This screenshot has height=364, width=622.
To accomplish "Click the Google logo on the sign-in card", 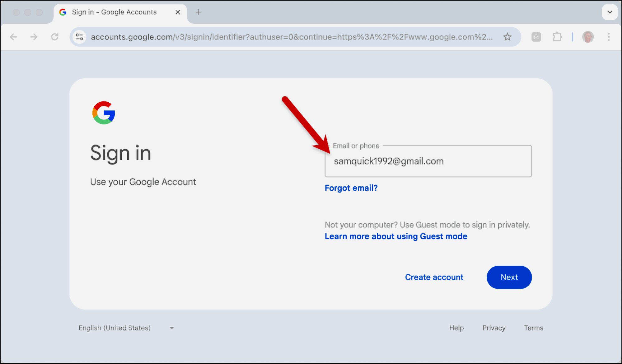I will 103,113.
